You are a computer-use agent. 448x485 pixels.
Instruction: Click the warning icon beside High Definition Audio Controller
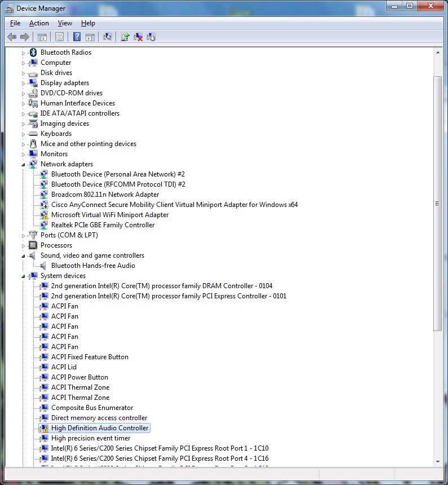click(44, 428)
